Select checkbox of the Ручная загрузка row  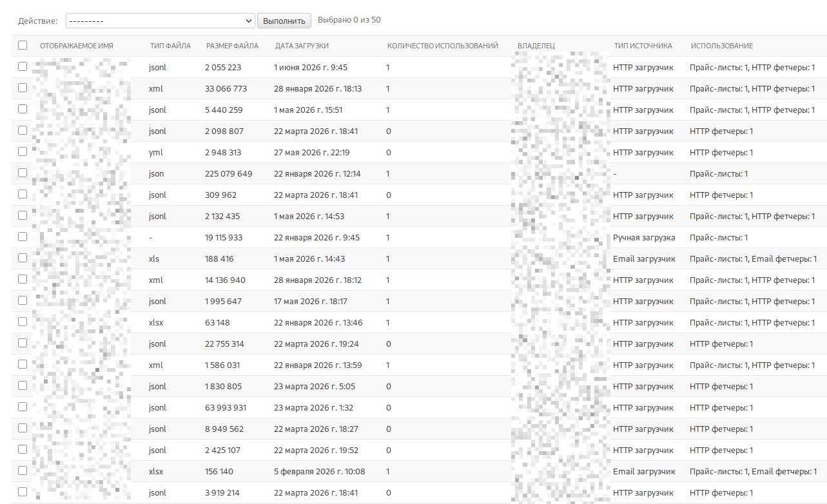click(23, 237)
